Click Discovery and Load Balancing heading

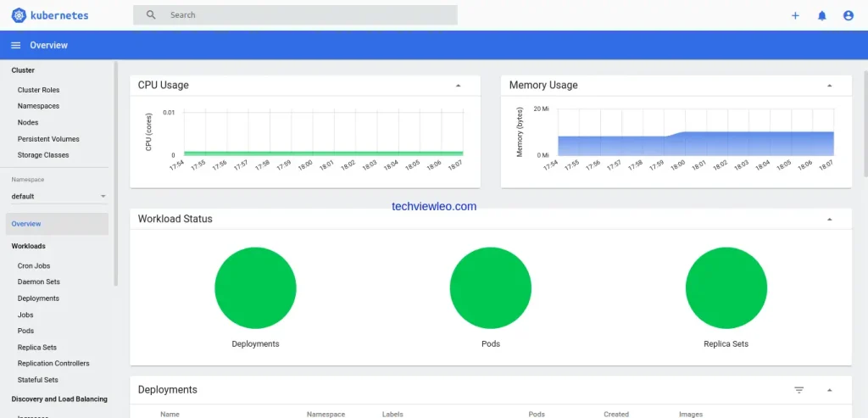[x=59, y=398]
